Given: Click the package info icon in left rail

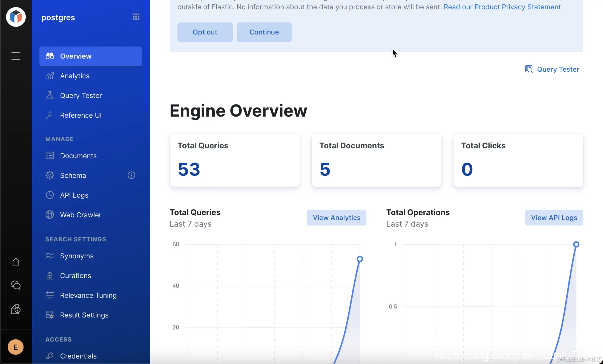Looking at the screenshot, I should 16,310.
